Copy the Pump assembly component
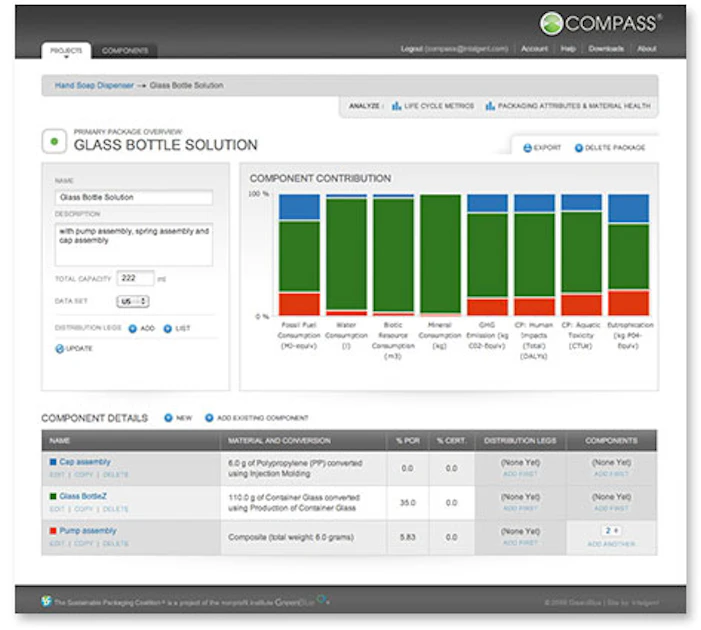Screen dimensions: 701x630 84,544
